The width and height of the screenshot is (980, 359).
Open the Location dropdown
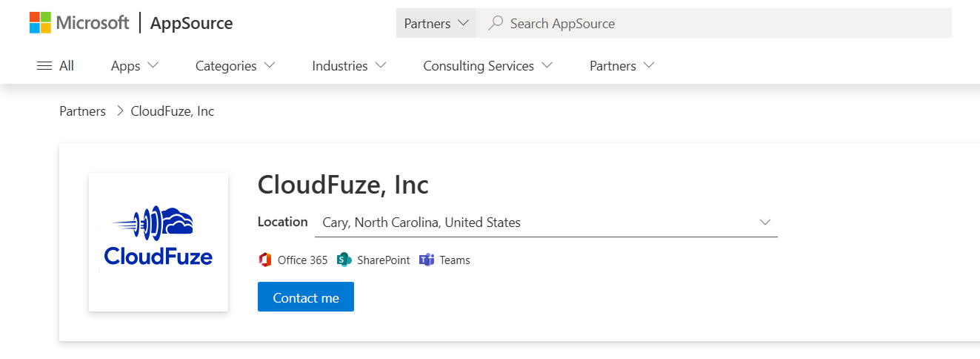point(546,223)
